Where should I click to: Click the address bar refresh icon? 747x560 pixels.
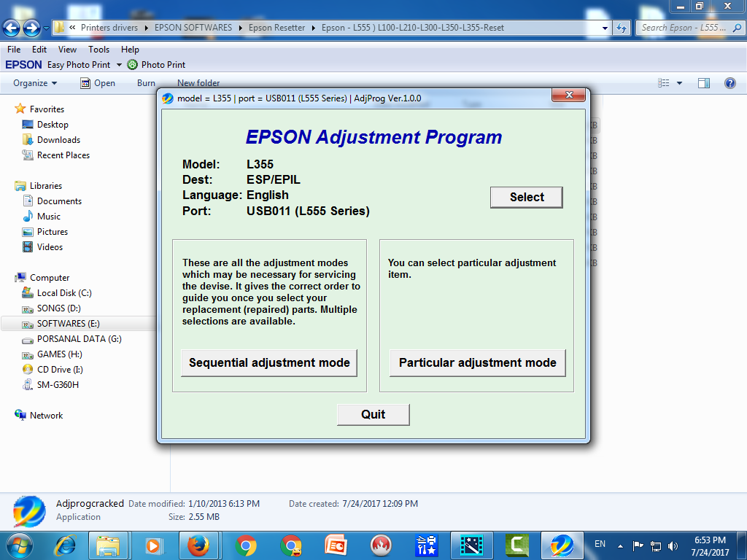tap(622, 28)
